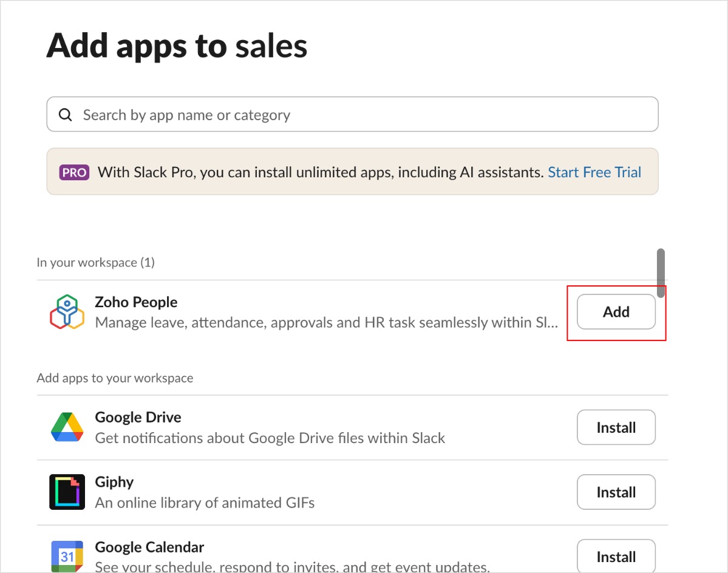
Task: Click the purple PRO badge
Action: (74, 172)
